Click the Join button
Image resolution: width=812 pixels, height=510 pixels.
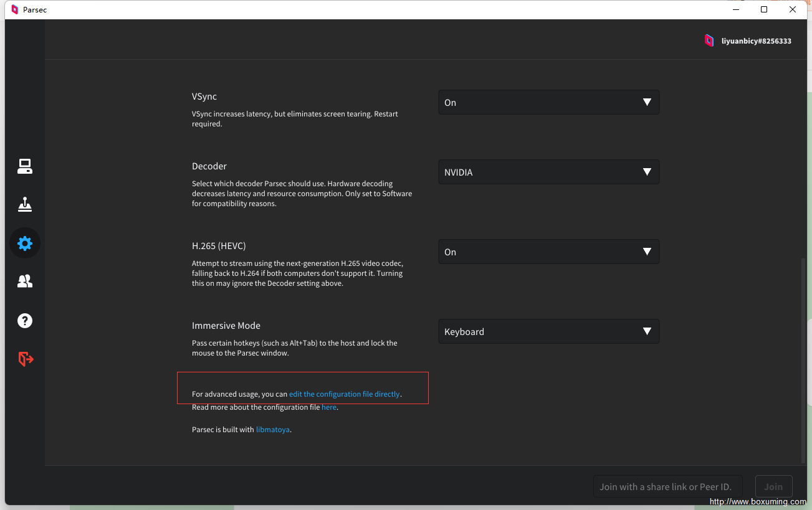tap(773, 487)
